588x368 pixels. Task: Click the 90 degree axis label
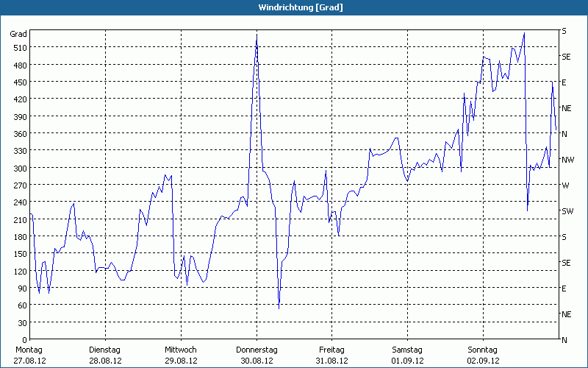23,289
